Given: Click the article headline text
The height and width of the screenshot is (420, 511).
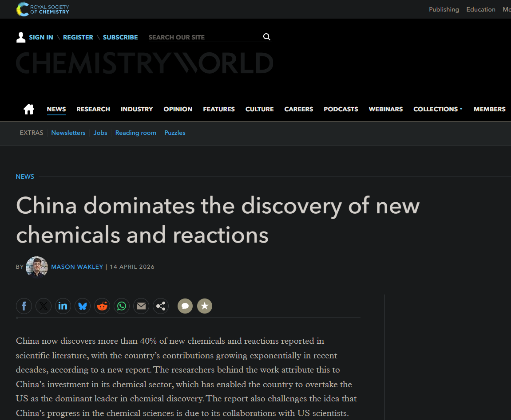Looking at the screenshot, I should pyautogui.click(x=218, y=220).
